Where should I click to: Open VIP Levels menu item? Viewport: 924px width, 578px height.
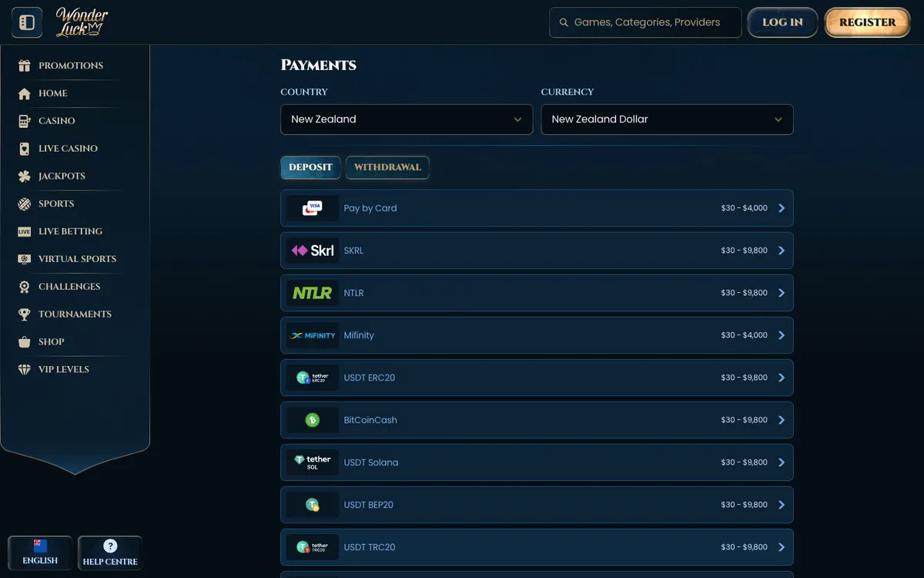point(64,370)
